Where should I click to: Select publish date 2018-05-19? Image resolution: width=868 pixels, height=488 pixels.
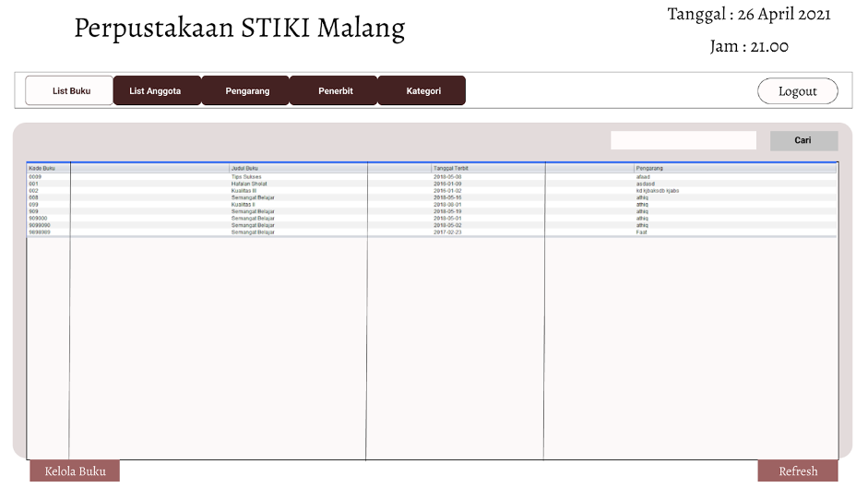[447, 211]
